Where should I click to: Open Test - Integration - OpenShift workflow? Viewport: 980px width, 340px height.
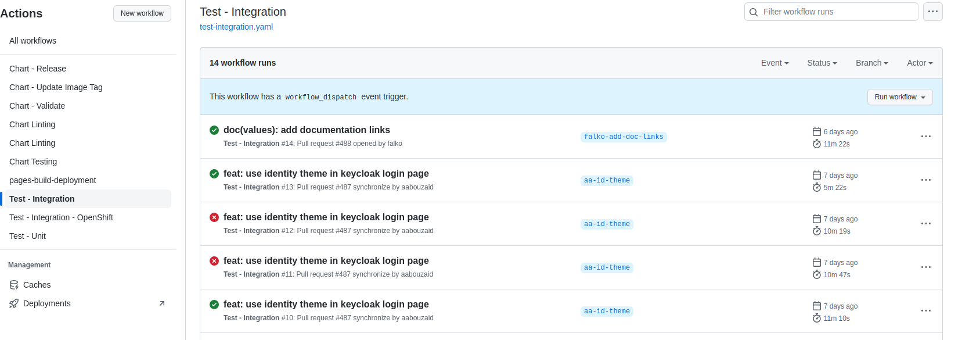coord(87,217)
